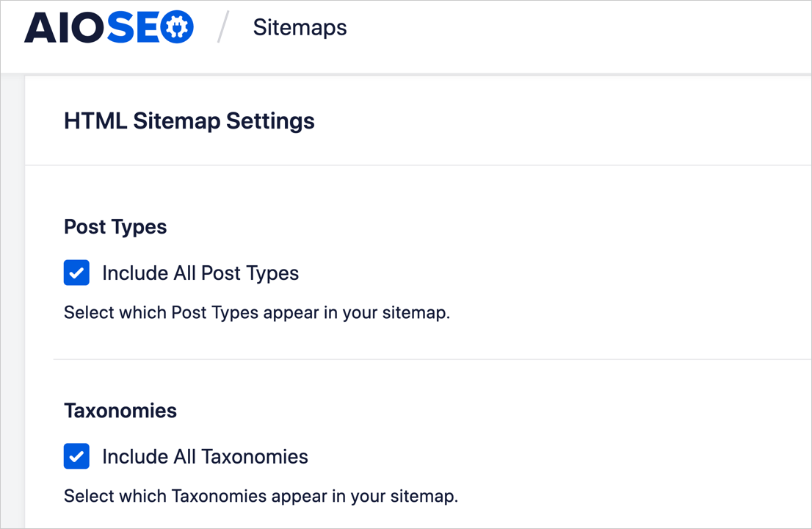
Task: Uncheck the Include All Post Types checkbox
Action: pyautogui.click(x=76, y=273)
